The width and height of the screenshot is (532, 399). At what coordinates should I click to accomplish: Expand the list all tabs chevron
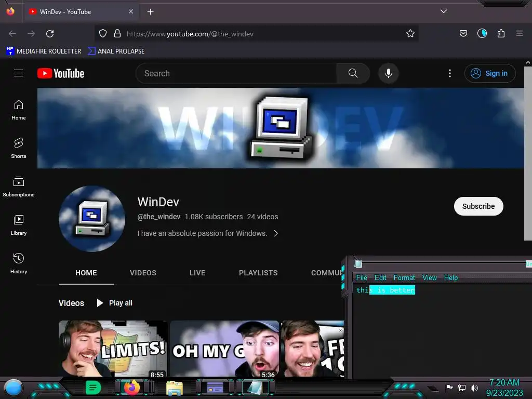pyautogui.click(x=444, y=11)
